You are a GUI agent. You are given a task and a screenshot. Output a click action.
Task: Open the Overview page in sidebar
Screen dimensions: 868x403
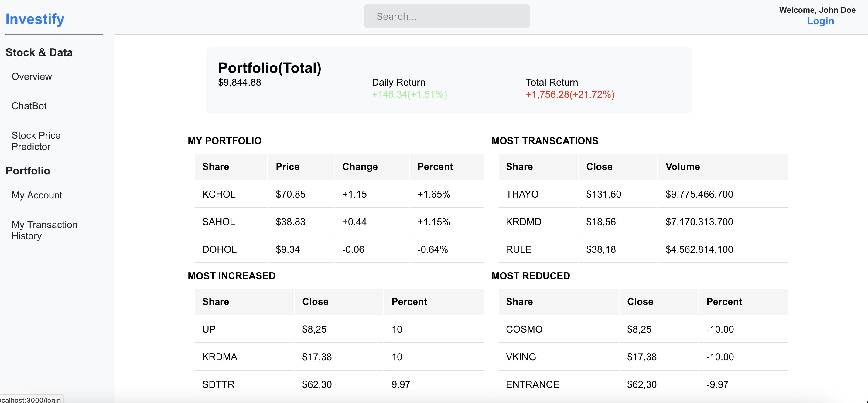(32, 76)
